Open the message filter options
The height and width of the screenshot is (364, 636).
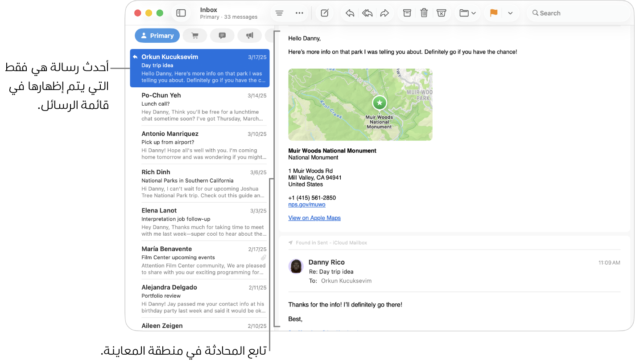[x=279, y=13]
